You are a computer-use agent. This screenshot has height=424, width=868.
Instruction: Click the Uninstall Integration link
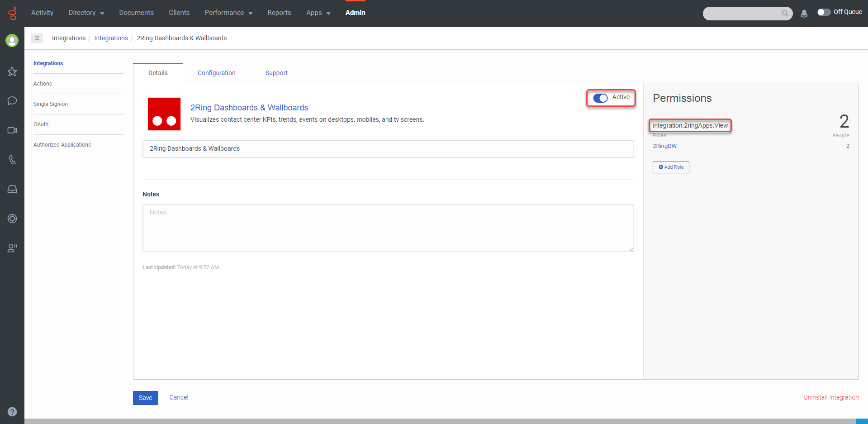(831, 397)
